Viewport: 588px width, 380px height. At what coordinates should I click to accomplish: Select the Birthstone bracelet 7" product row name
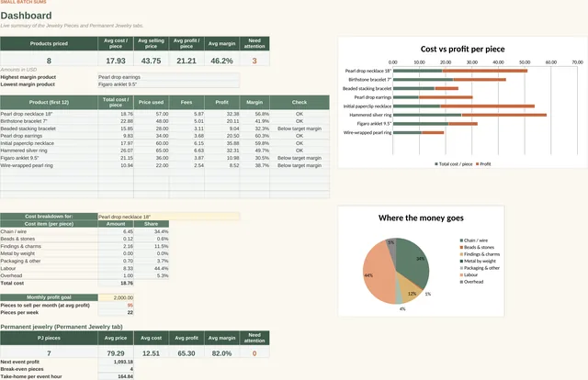[x=24, y=121]
